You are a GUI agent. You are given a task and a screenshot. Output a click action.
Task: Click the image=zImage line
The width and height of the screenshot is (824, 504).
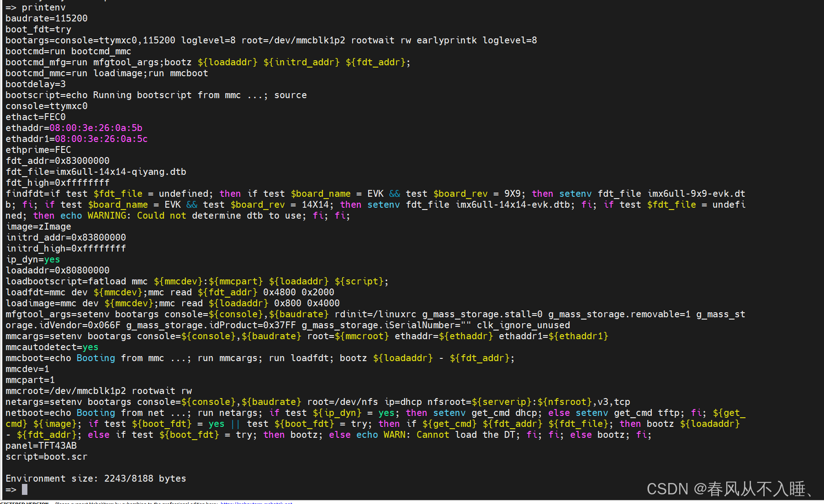(39, 226)
